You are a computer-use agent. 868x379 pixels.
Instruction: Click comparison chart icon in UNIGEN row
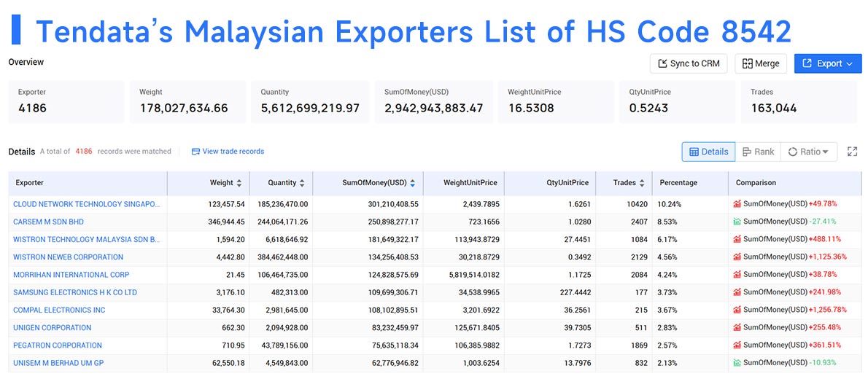tap(737, 327)
